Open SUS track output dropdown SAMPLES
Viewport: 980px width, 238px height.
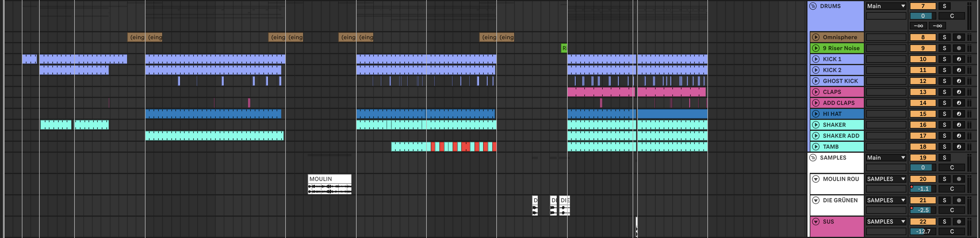[x=886, y=221]
